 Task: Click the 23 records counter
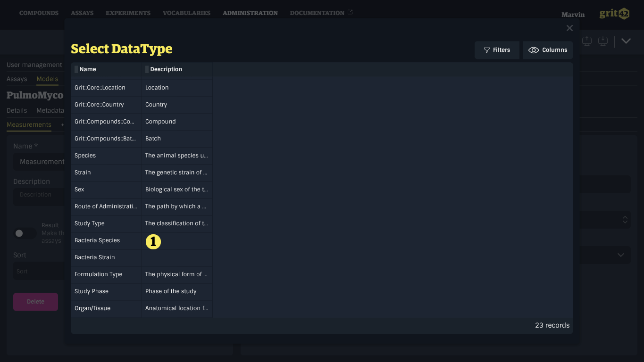point(552,325)
